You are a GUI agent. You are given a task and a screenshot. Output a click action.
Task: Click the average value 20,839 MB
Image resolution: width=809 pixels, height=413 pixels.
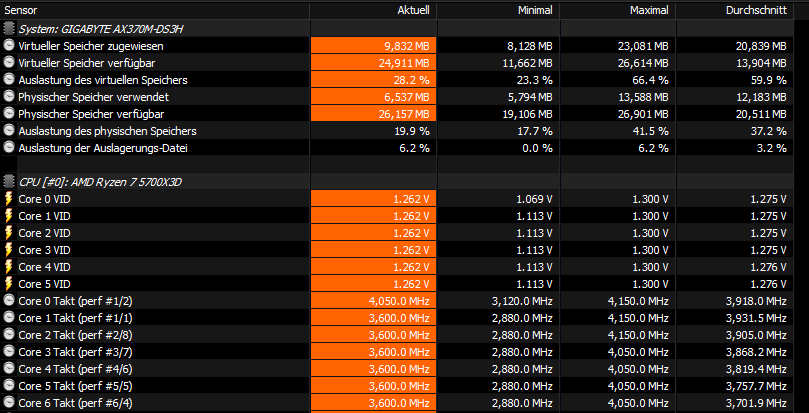tap(761, 46)
